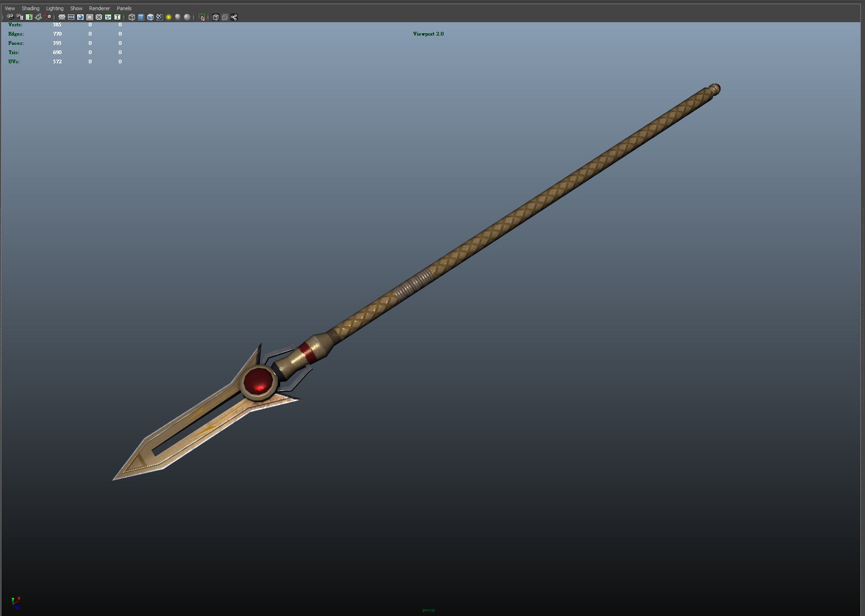Toggle grid visibility

click(62, 17)
